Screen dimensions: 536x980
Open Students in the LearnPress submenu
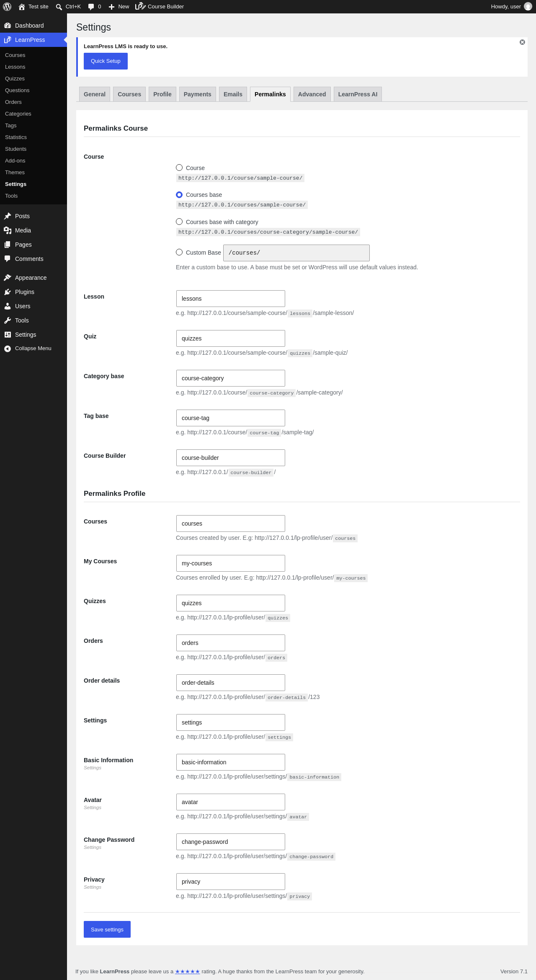pyautogui.click(x=15, y=149)
